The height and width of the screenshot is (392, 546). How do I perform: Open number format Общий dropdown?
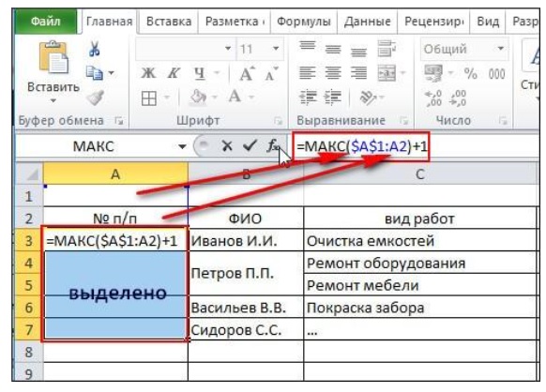[501, 49]
